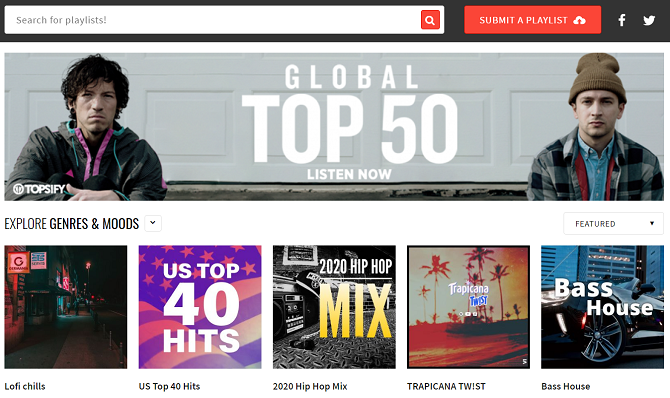The width and height of the screenshot is (670, 398).
Task: Click the red search magnifier icon
Action: (430, 20)
